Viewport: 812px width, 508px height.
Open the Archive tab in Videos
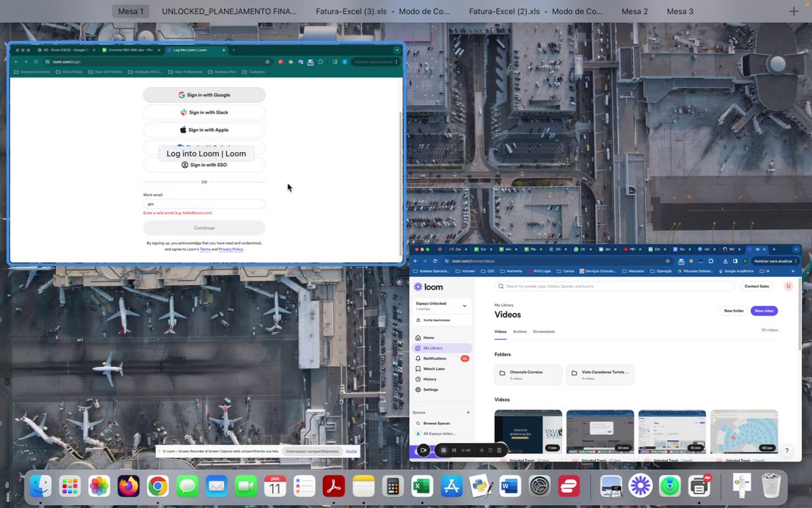[520, 331]
